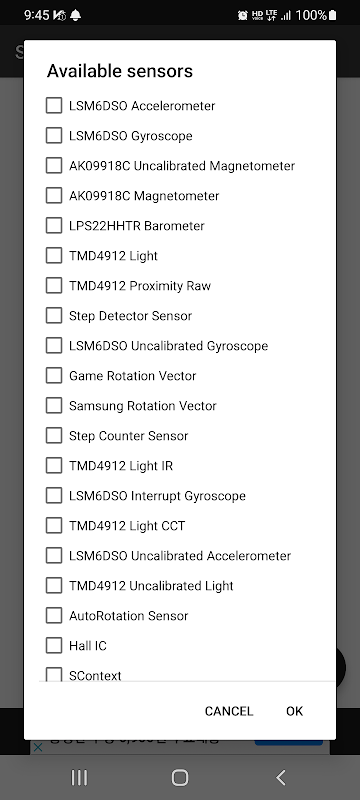Dismiss the dialog with CANCEL
360x800 pixels.
point(229,711)
